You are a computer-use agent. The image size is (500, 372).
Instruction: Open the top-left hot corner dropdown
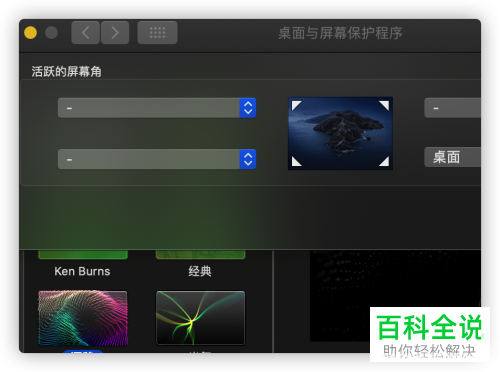(157, 108)
